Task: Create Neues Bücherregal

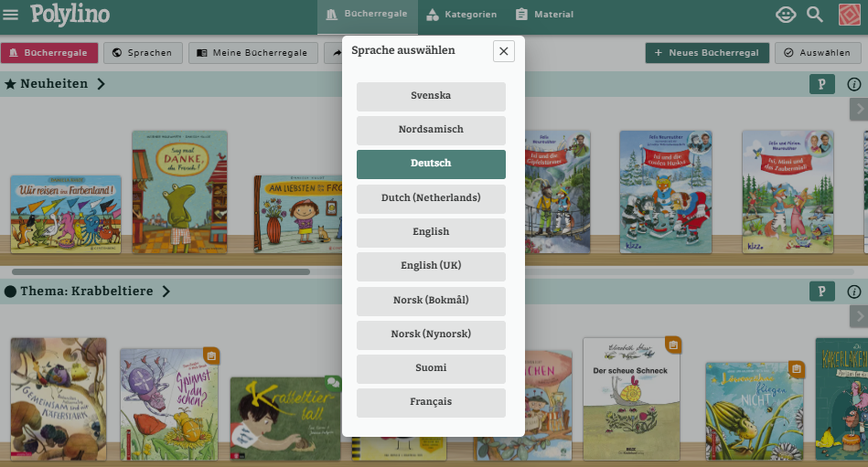Action: 707,53
